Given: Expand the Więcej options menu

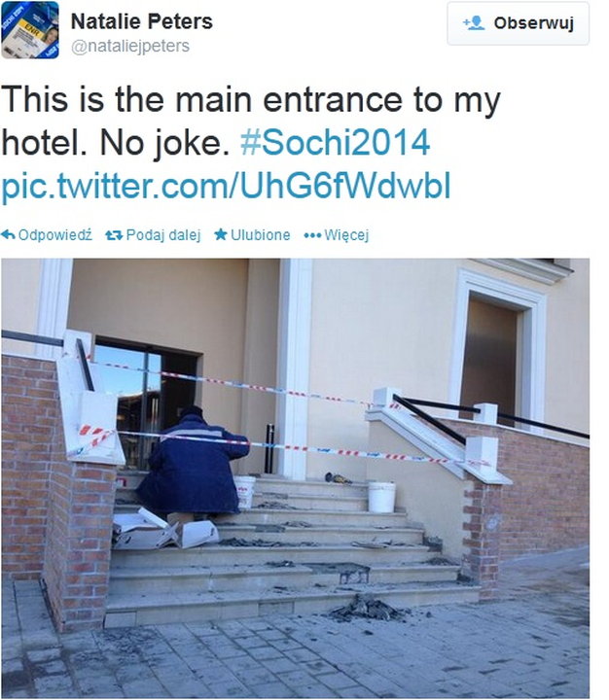Looking at the screenshot, I should 346,235.
